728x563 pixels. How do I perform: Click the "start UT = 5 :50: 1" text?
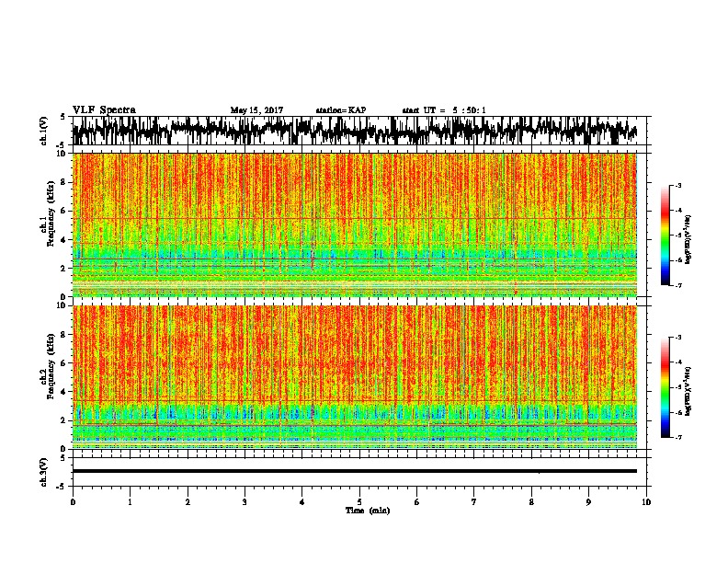444,110
